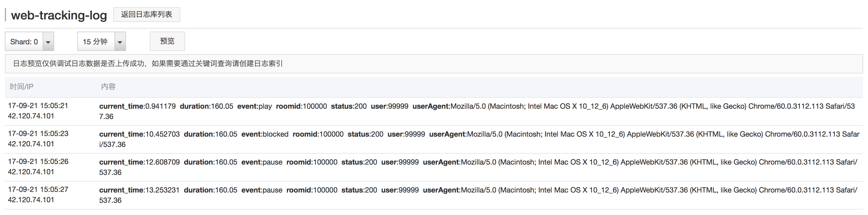Viewport: 868px width, 215px height.
Task: Click the event:blocked log content
Action: pos(264,134)
